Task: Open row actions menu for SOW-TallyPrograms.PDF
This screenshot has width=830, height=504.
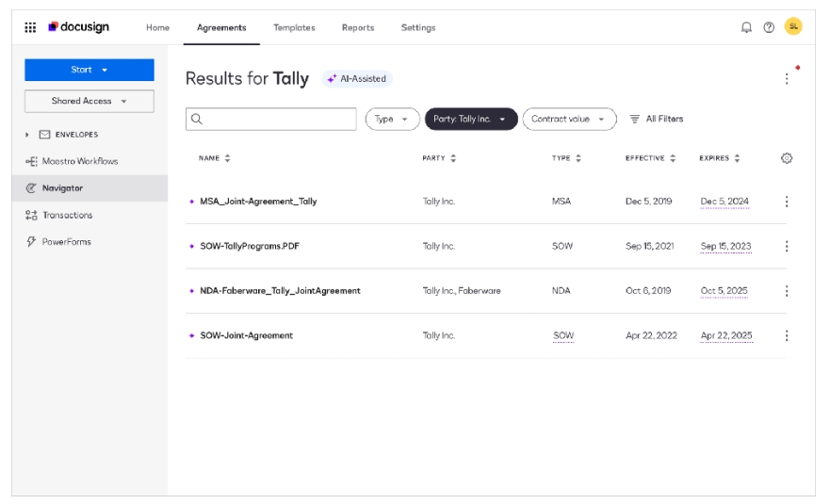Action: [787, 247]
